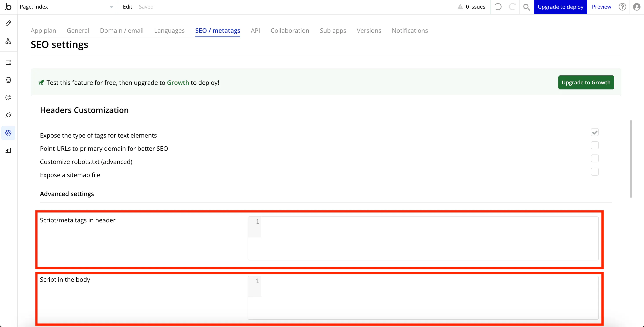Toggle Expose the type of tags checkbox
Image resolution: width=644 pixels, height=327 pixels.
(x=595, y=132)
